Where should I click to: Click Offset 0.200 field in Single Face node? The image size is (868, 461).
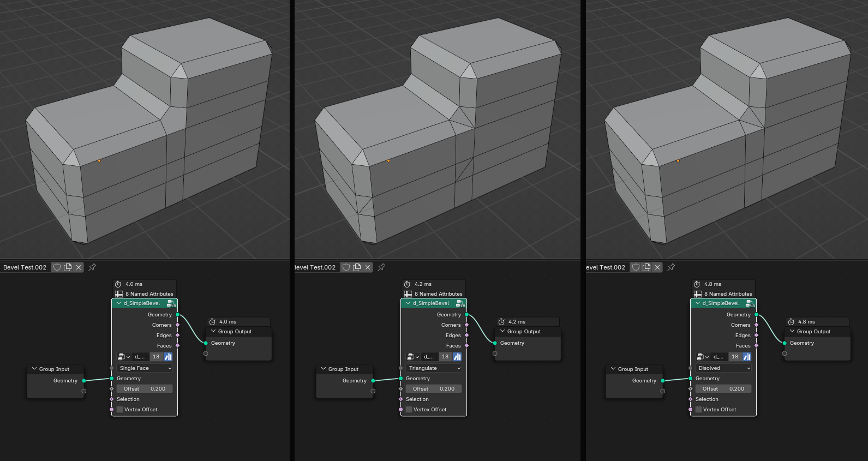tap(145, 389)
